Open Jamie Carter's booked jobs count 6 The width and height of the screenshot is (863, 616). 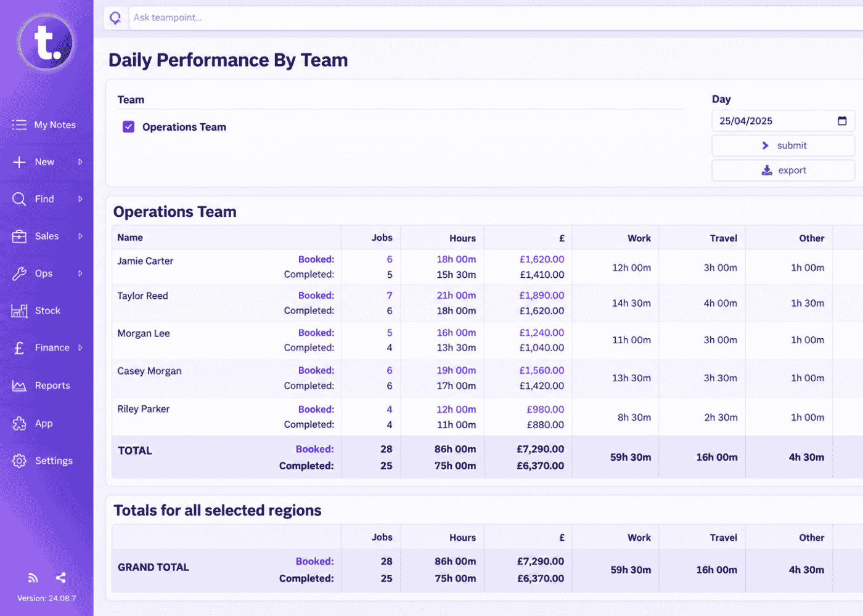tap(390, 259)
